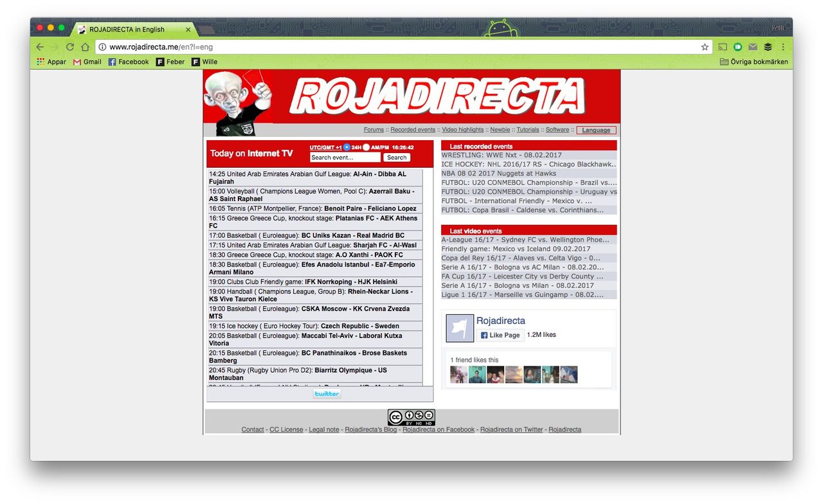Screen dimensions: 823x504
Task: Click the Rojadirecta mascot referee image
Action: 237,103
